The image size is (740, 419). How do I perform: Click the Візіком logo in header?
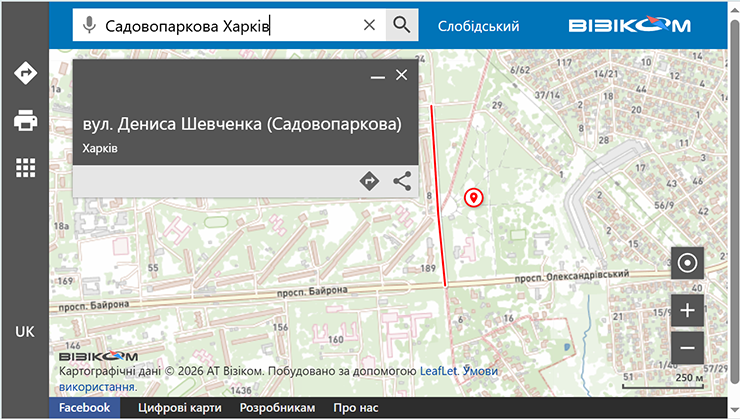pos(630,25)
